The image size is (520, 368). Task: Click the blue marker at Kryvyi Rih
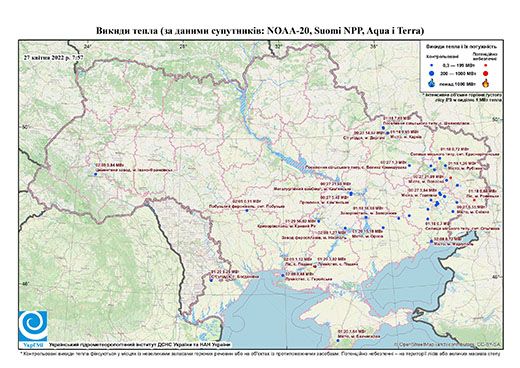(x=319, y=221)
